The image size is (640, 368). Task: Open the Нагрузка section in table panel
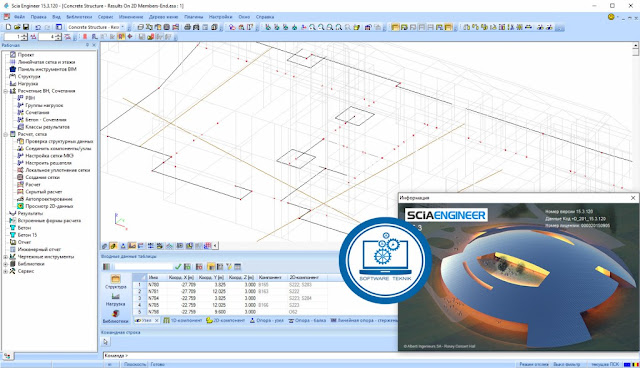pyautogui.click(x=116, y=299)
